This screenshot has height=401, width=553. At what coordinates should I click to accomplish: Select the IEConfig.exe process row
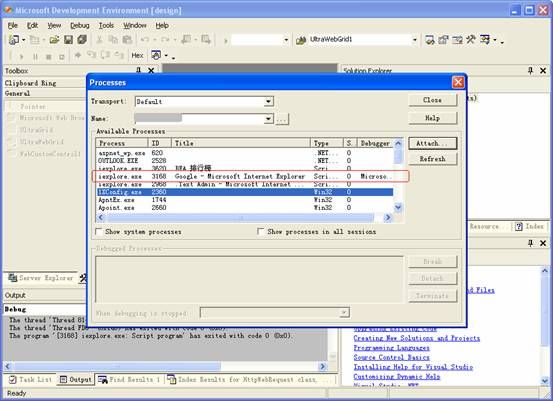(x=245, y=192)
